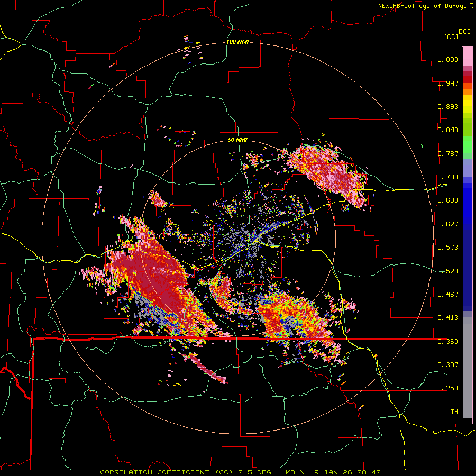
Task: Click the 0.627 scale value
Action: 448,224
